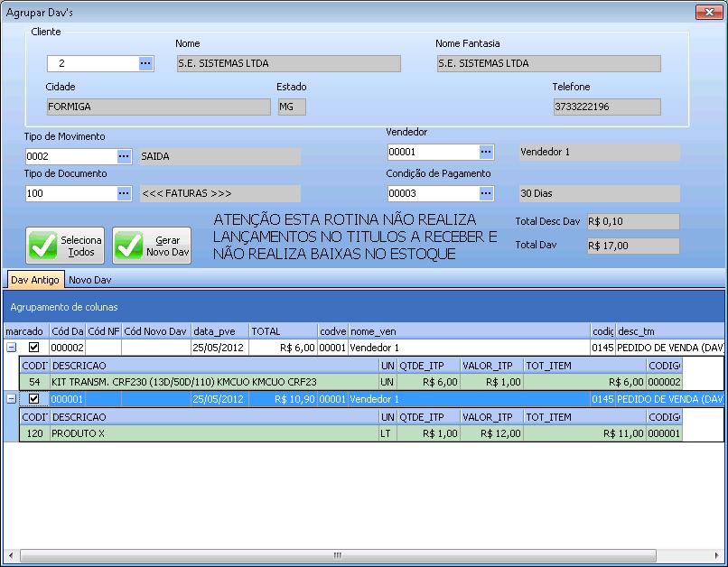This screenshot has width=728, height=567.
Task: Open the Tipo de Documento lookup button
Action: click(124, 193)
